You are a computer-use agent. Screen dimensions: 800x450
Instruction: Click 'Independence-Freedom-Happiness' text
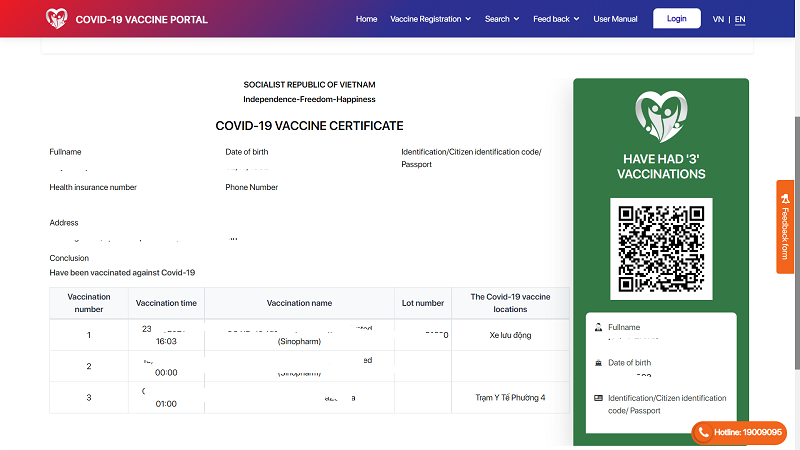tap(309, 99)
